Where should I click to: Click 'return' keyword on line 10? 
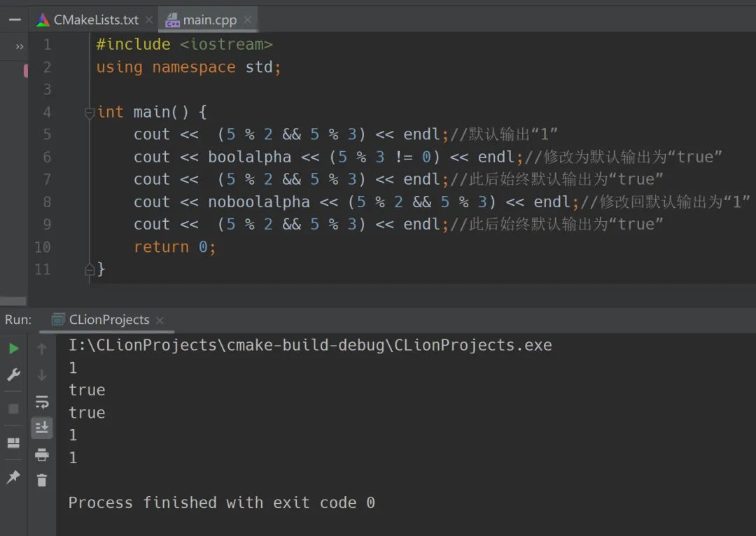click(161, 247)
